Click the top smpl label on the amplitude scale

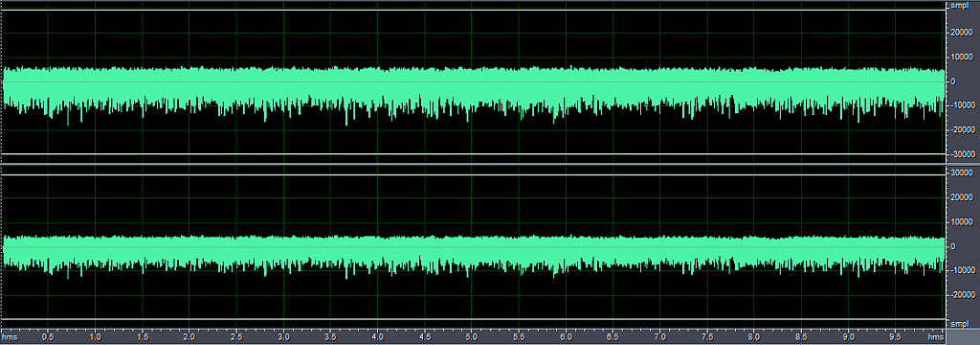[x=959, y=6]
